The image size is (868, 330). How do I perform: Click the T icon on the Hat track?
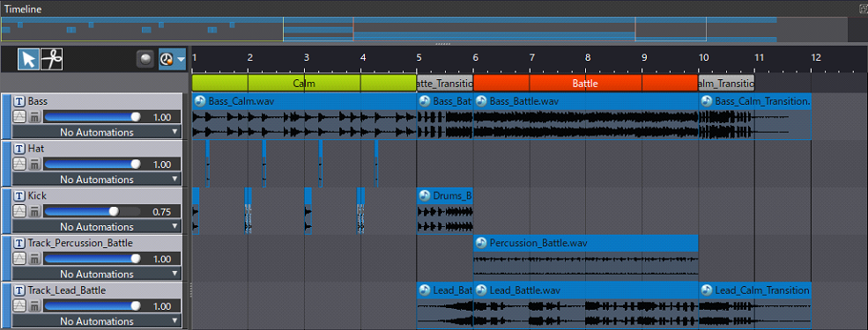coord(19,149)
